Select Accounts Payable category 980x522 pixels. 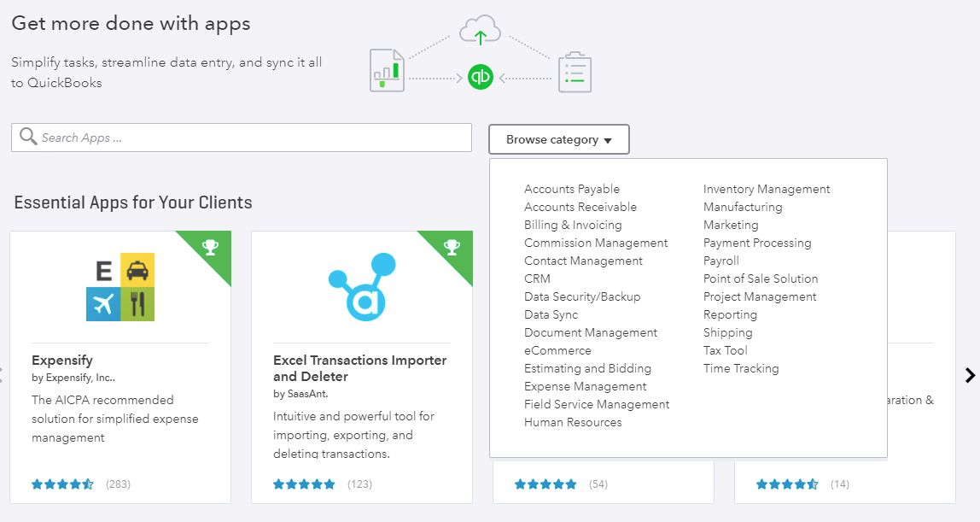point(572,189)
